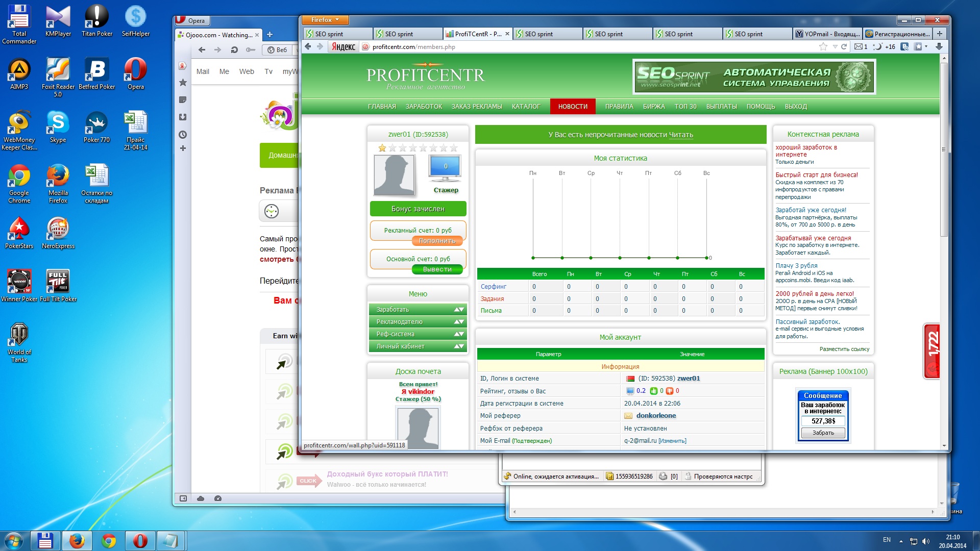Open NeroExpress desktop icon

[58, 233]
